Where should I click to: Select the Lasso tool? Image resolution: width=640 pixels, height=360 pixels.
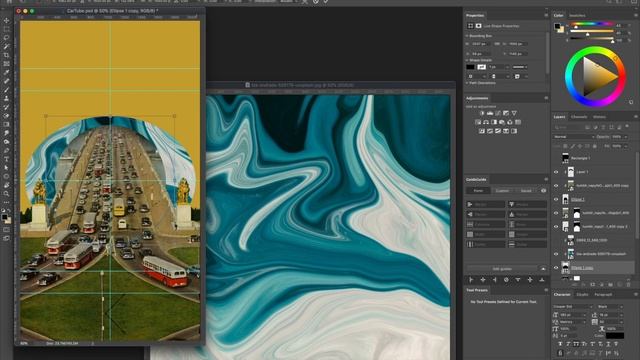(6, 38)
